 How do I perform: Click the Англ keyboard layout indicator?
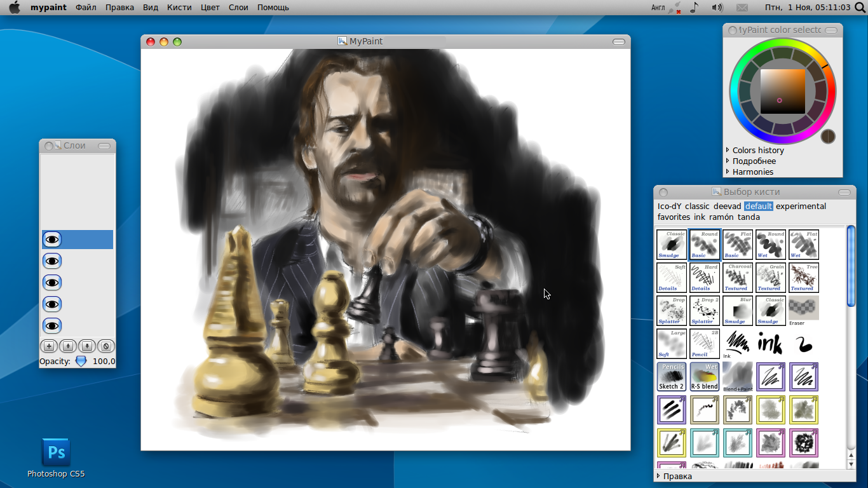tap(658, 8)
